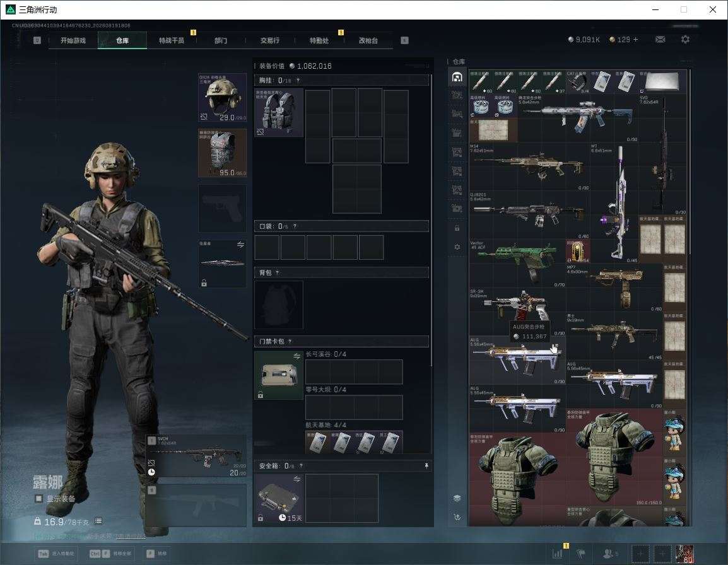Image resolution: width=728 pixels, height=565 pixels.
Task: Select the first 高级燃料 fuel can
Action: (481, 107)
